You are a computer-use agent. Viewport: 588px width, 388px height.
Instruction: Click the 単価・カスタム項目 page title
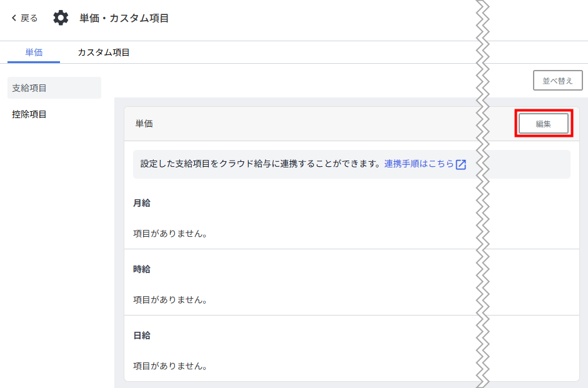point(124,18)
